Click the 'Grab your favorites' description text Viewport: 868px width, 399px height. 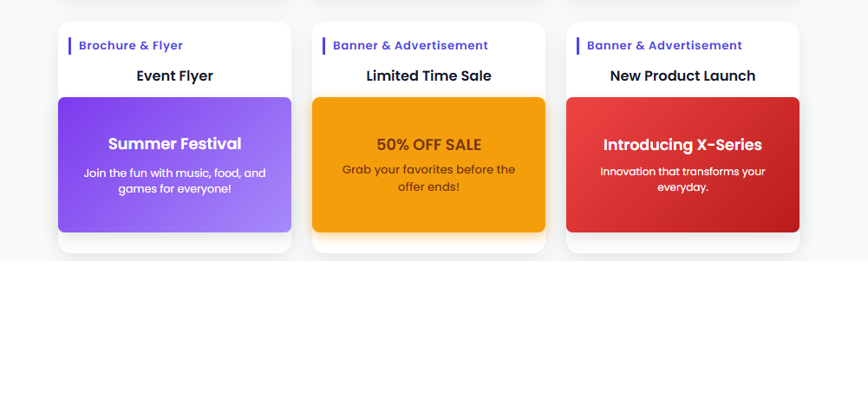tap(428, 178)
